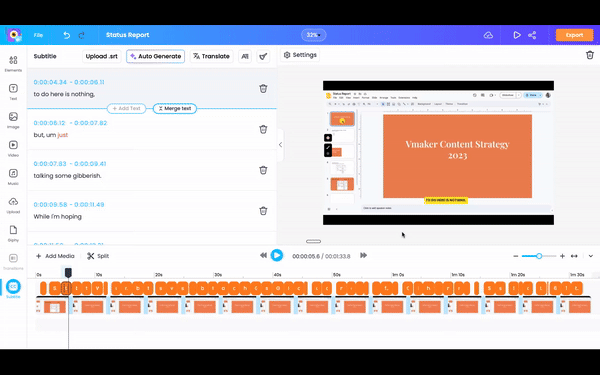600x375 pixels.
Task: Zoom in timeline with plus icon
Action: click(x=562, y=256)
